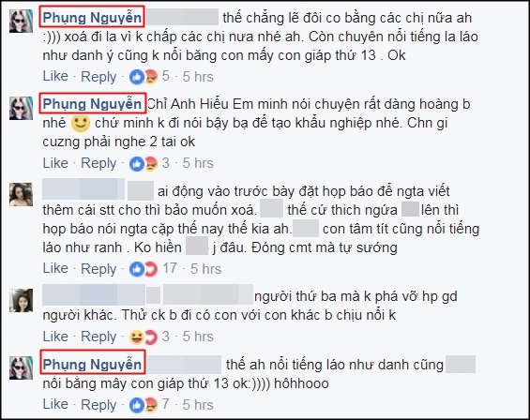Reply to the first Phụng Nguyễn comment
Viewport: 530px width, 420px height.
(x=98, y=77)
